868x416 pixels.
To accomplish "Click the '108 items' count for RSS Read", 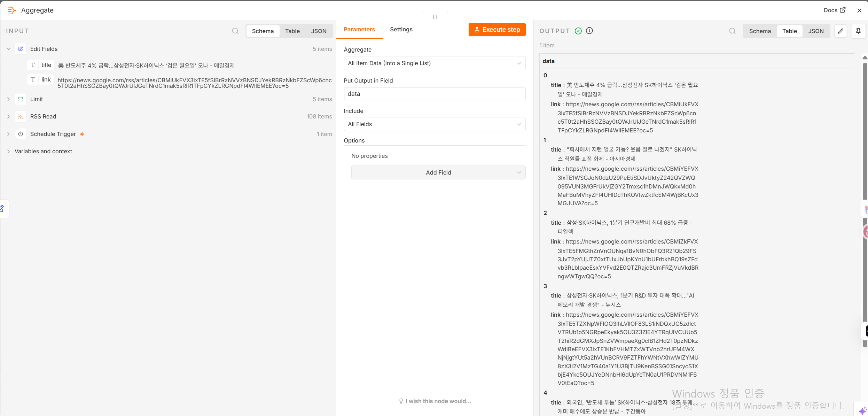I will [319, 116].
